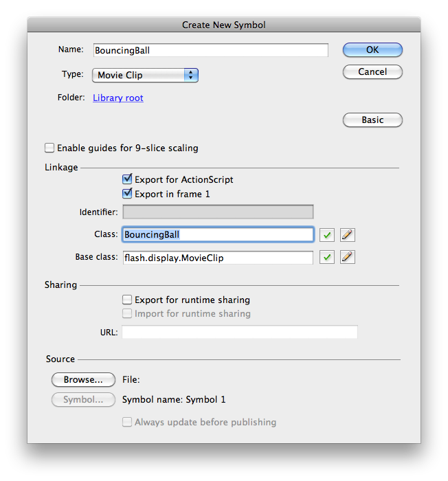Uncheck Export for ActionScript
Viewport: 448px width, 481px height.
point(127,179)
